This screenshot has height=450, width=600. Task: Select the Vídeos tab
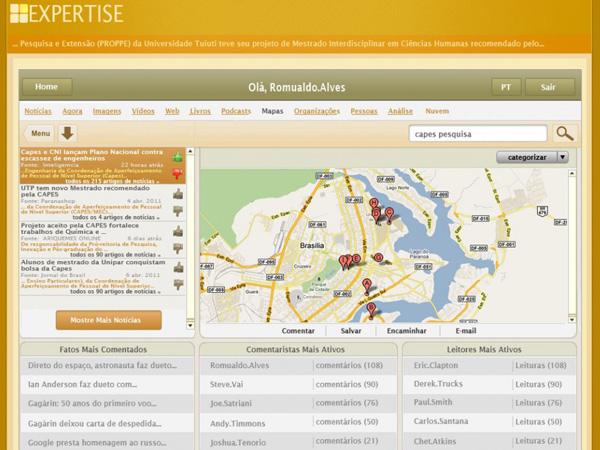[143, 111]
